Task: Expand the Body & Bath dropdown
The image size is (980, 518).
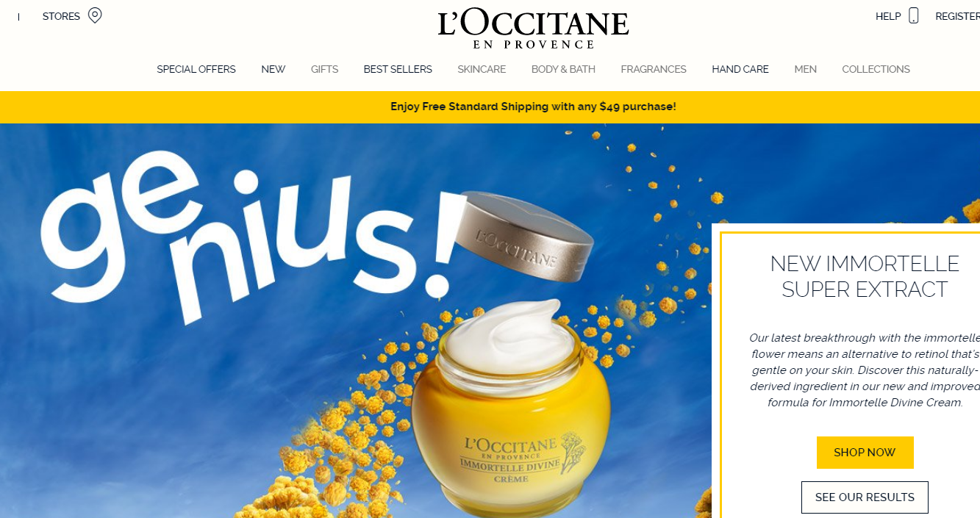Action: click(x=563, y=69)
